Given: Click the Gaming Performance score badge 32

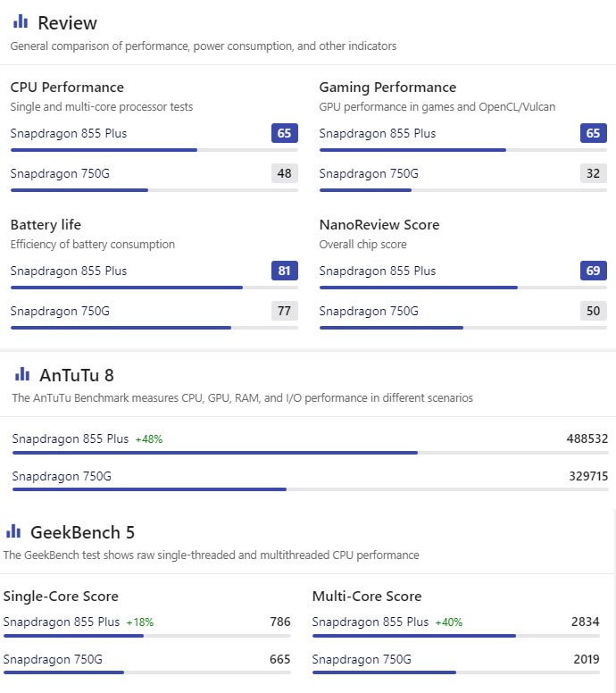Looking at the screenshot, I should point(594,173).
